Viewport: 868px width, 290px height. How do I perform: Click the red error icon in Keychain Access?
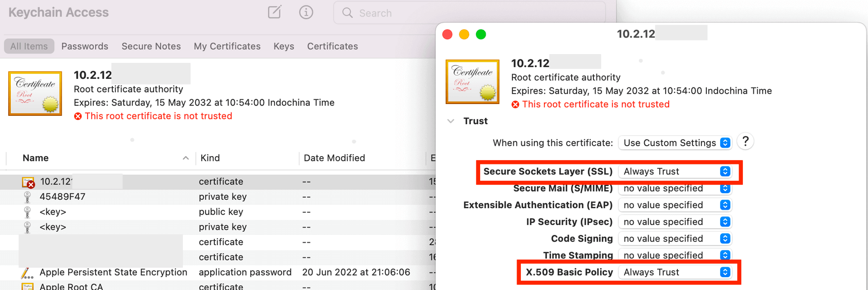[x=78, y=116]
